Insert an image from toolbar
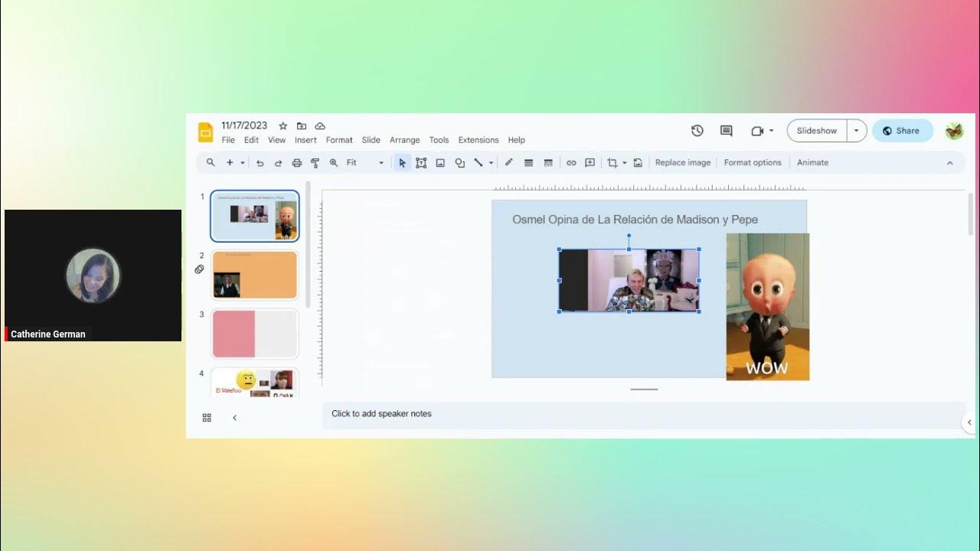Screen dimensions: 980x551 (x=440, y=162)
